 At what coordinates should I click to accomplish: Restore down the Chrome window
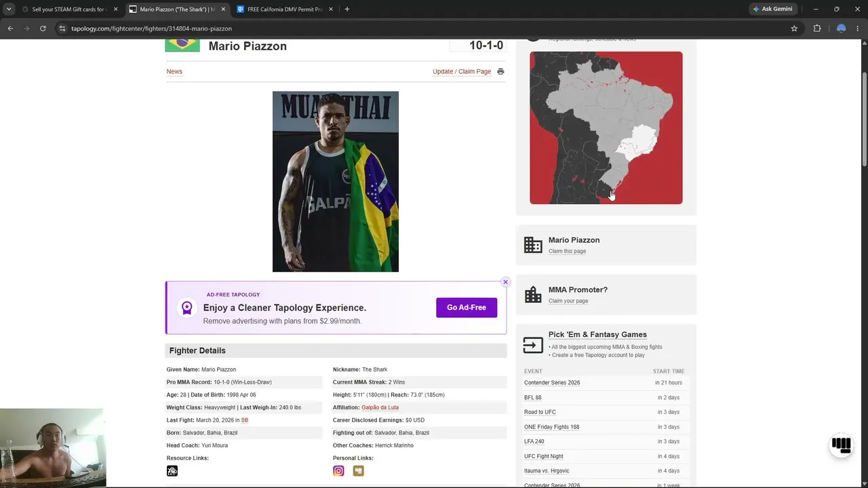837,9
